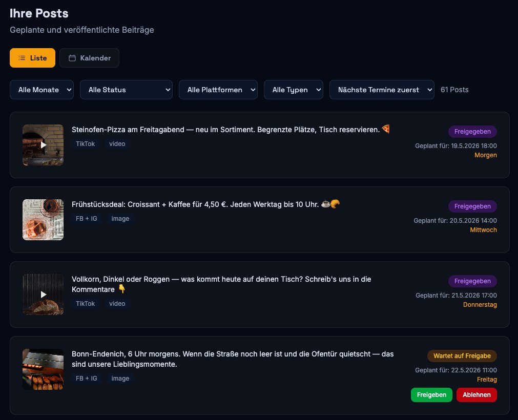Click FB + IG tag on Frühstücksdeal post
This screenshot has width=518, height=420.
tap(87, 219)
